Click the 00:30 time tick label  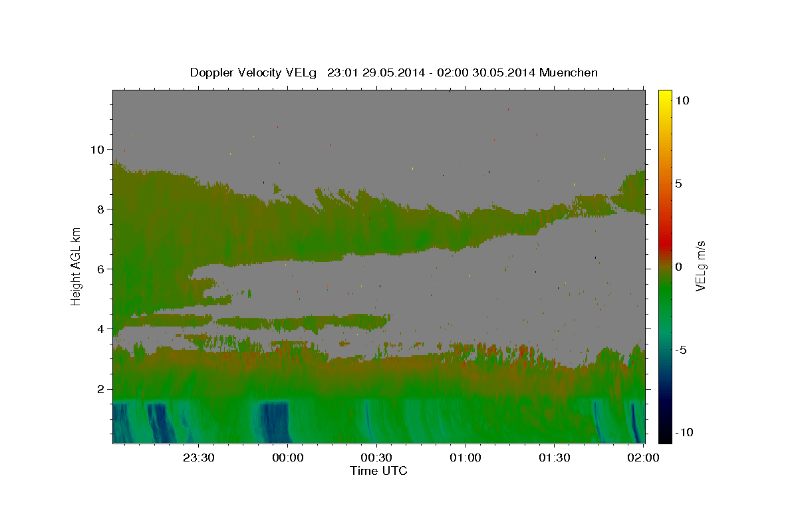pos(377,458)
